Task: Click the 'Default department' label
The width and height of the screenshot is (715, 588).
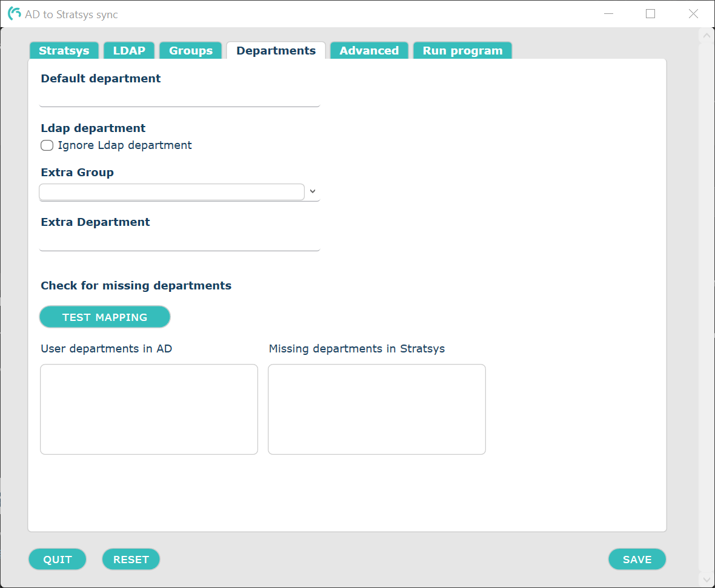Action: (101, 78)
